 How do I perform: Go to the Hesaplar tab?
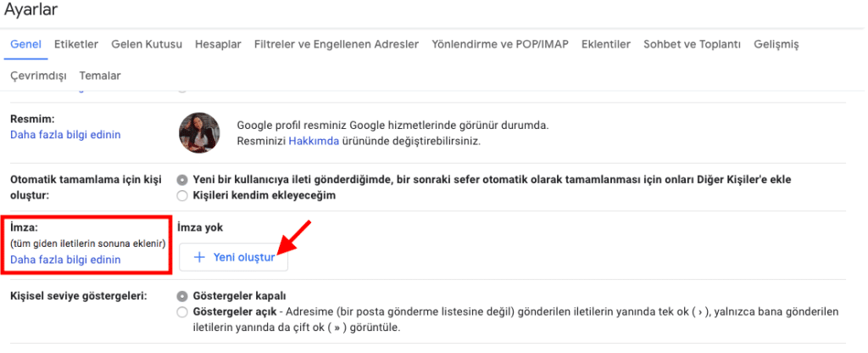[x=218, y=44]
